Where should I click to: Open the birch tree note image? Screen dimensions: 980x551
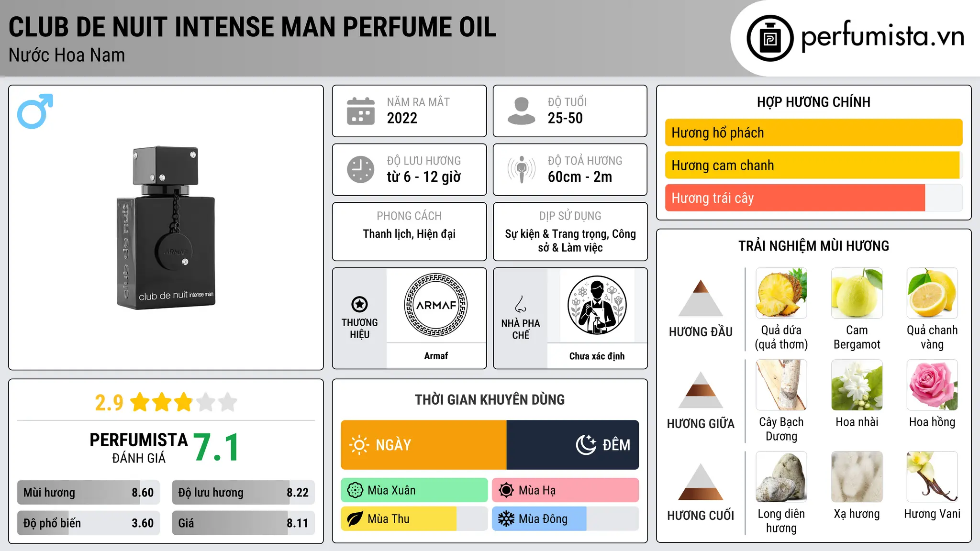coord(781,385)
